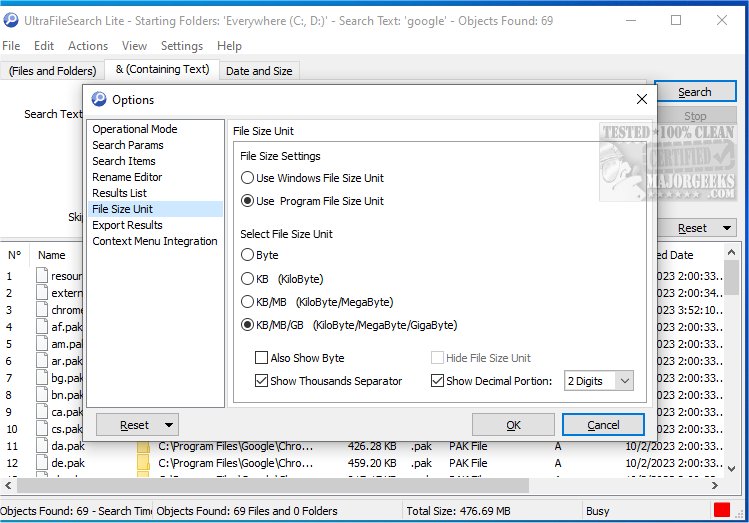Click the file icon for de.pak row

42,463
